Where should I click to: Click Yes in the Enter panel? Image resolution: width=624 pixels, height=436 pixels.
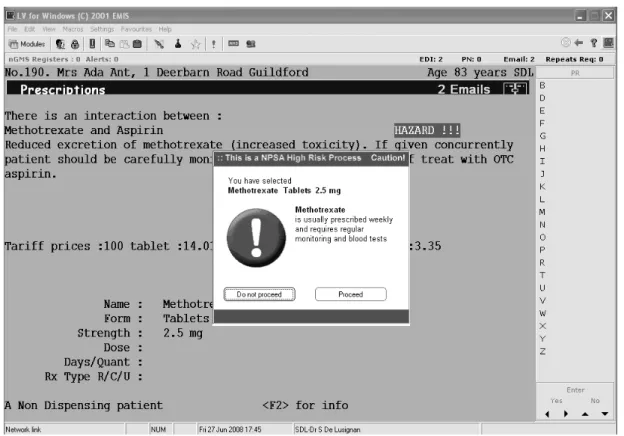click(x=556, y=401)
